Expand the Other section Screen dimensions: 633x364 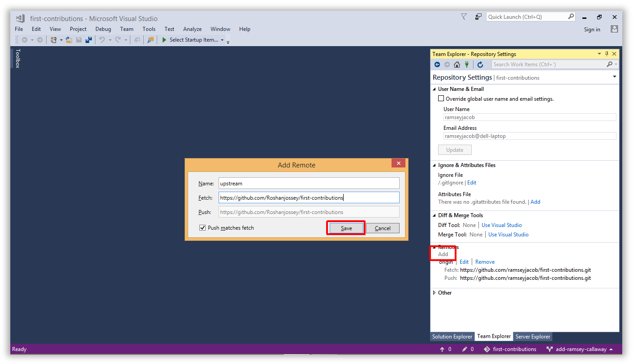coord(434,293)
